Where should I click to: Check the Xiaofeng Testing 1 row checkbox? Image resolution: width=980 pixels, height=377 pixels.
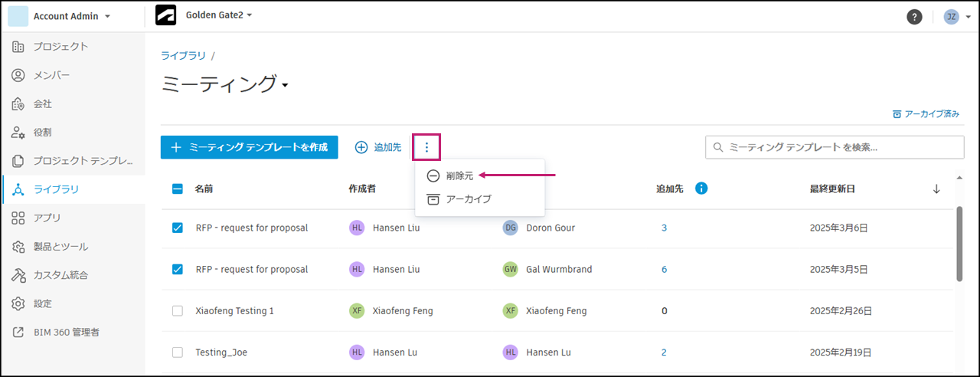click(x=178, y=310)
